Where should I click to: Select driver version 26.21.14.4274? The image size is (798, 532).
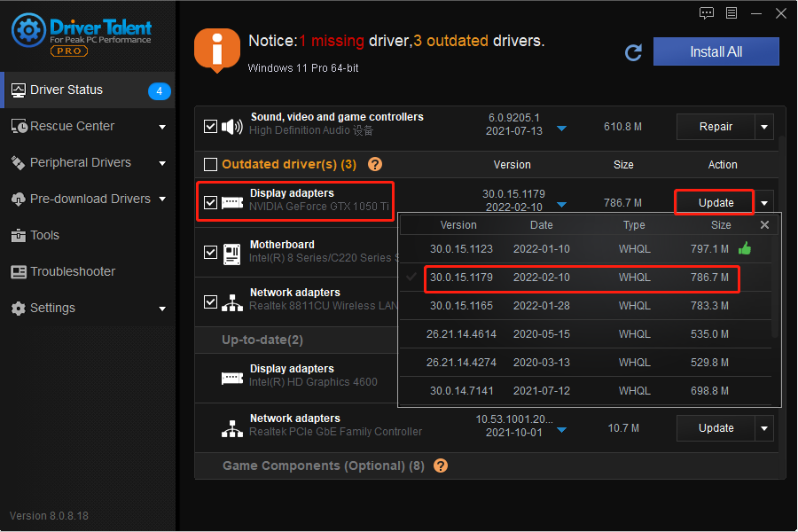585,363
